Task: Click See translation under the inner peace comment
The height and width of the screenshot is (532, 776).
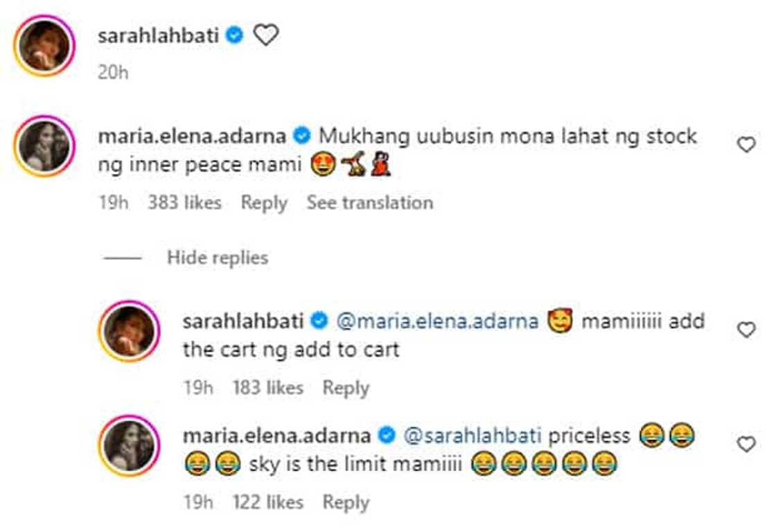Action: point(370,202)
